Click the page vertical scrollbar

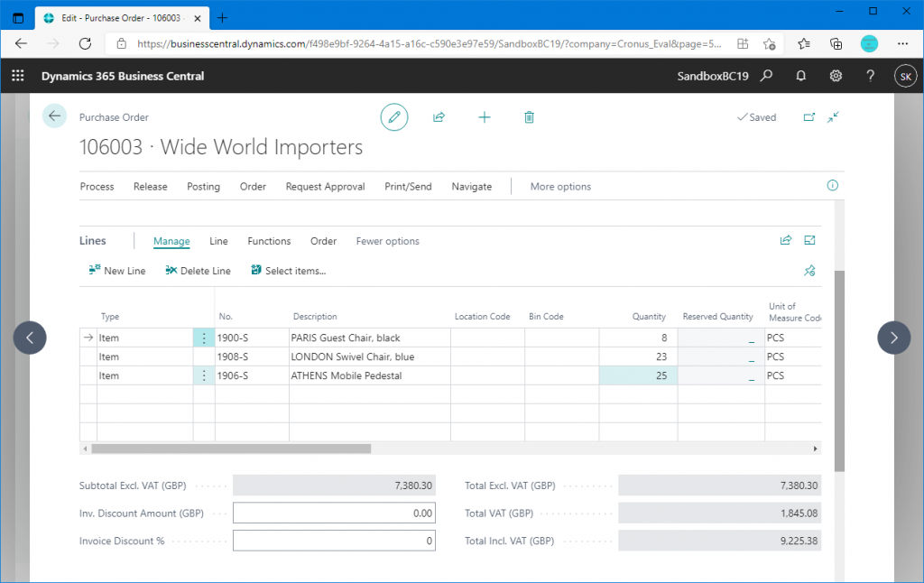click(x=840, y=372)
